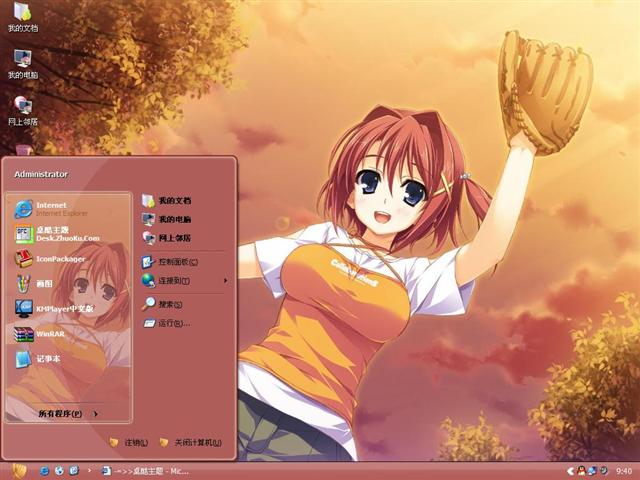Expand 连接到(T) submenu
Image resolution: width=640 pixels, height=480 pixels.
click(184, 280)
